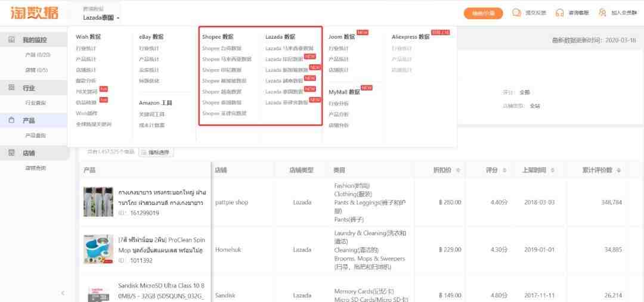Open 行业统计 under Wish 数据

pos(85,48)
